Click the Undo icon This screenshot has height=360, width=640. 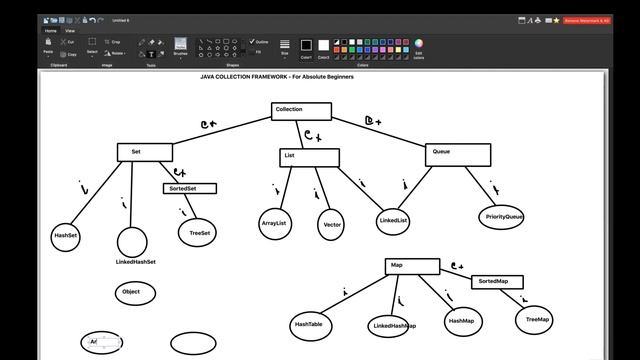[x=92, y=20]
